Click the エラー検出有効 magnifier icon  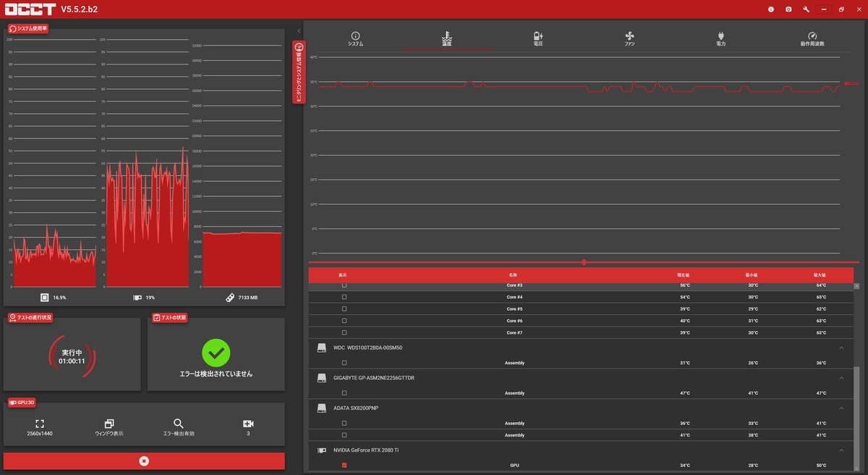(x=179, y=424)
